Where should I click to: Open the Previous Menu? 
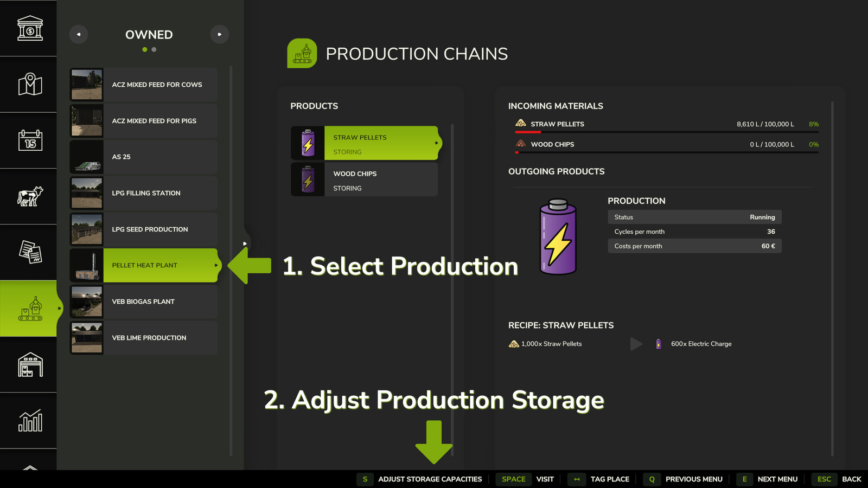coord(693,479)
